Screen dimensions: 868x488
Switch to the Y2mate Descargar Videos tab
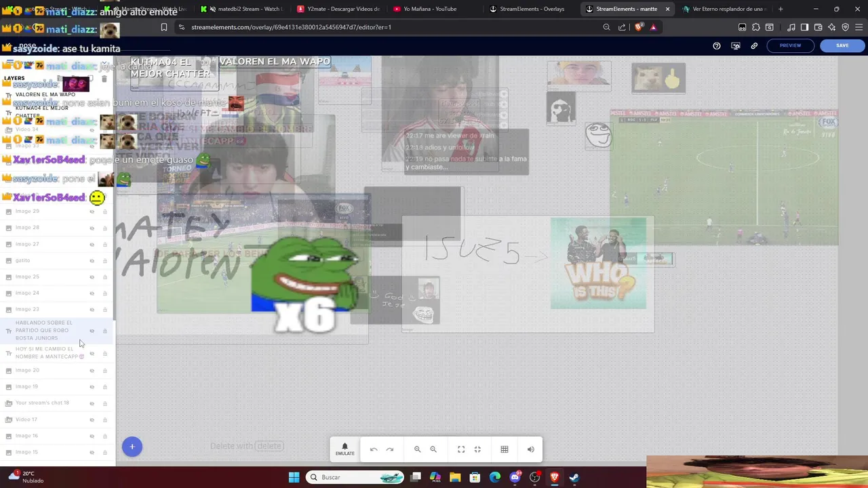(x=338, y=9)
